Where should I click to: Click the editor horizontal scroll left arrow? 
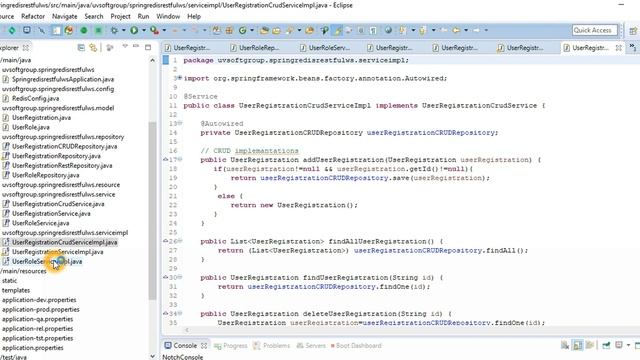(x=187, y=330)
